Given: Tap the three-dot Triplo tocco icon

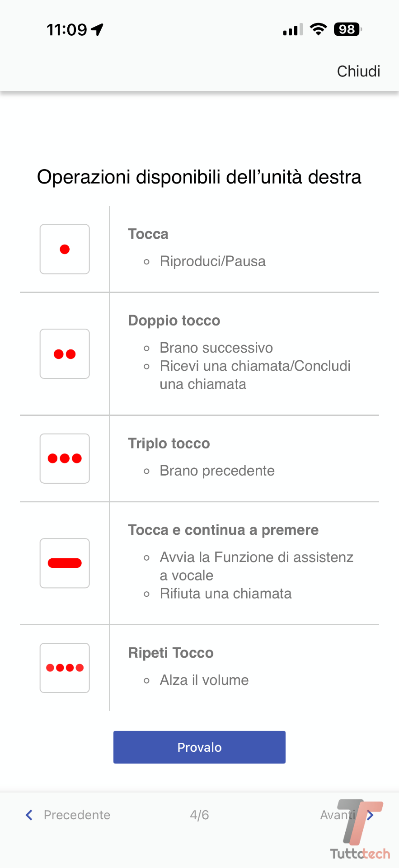Looking at the screenshot, I should pos(65,458).
